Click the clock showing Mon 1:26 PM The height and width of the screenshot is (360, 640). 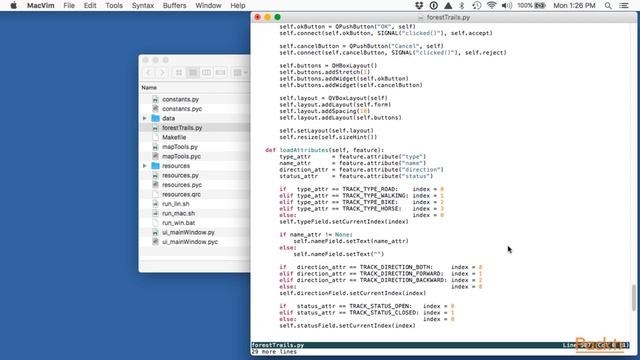click(x=574, y=6)
